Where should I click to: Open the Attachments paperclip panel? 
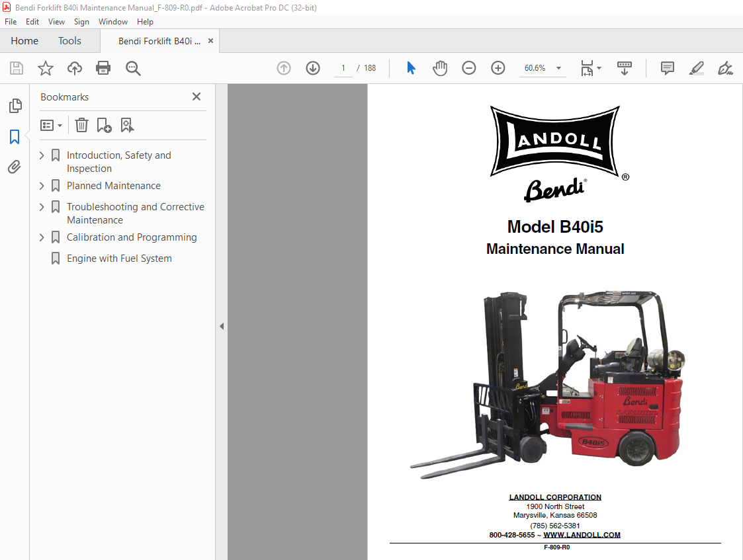[15, 167]
